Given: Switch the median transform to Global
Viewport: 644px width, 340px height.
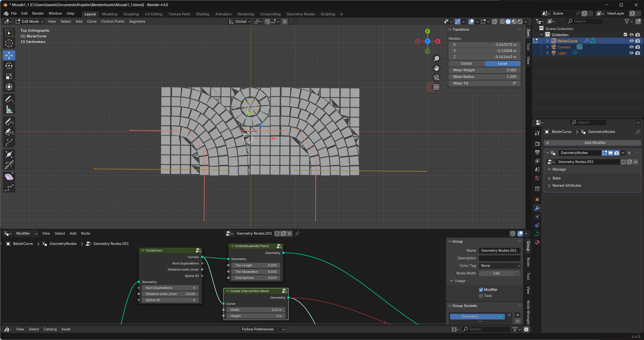Looking at the screenshot, I should 466,64.
